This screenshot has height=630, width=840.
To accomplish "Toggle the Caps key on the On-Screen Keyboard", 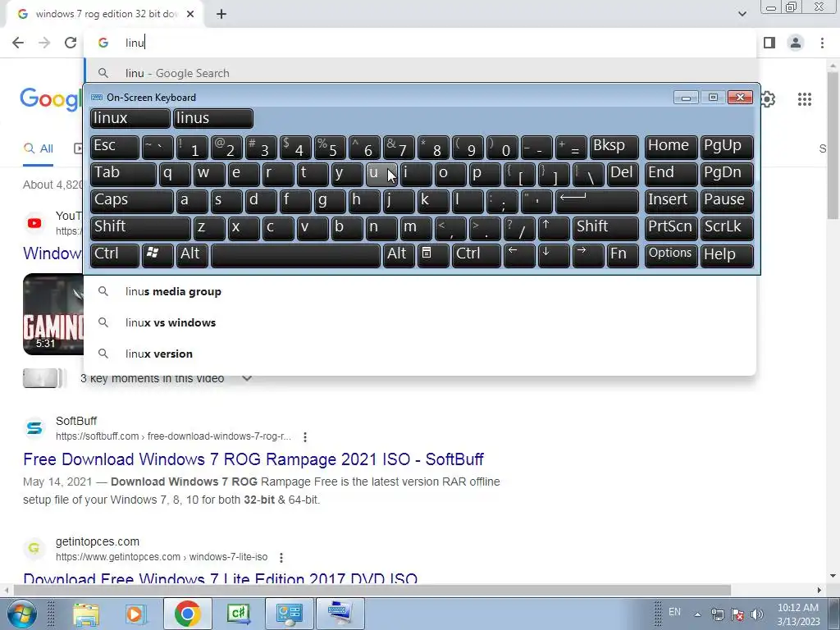I will pyautogui.click(x=132, y=201).
